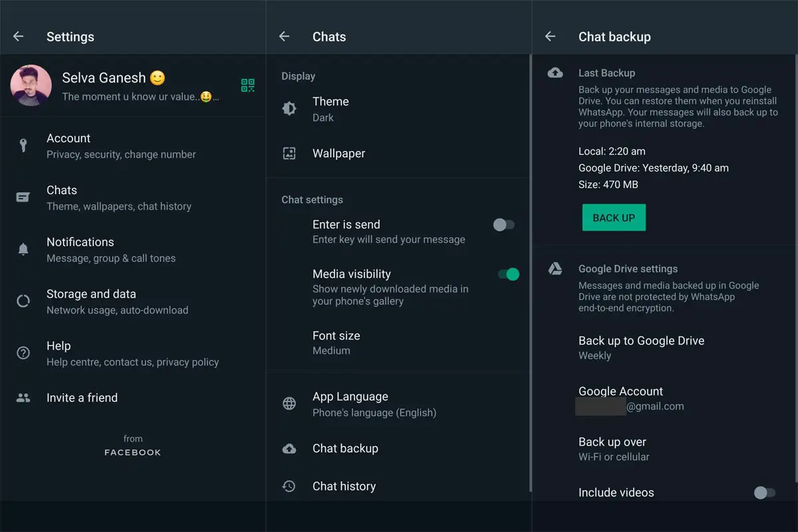Open Chats theme and wallpapers settings

[x=133, y=198]
